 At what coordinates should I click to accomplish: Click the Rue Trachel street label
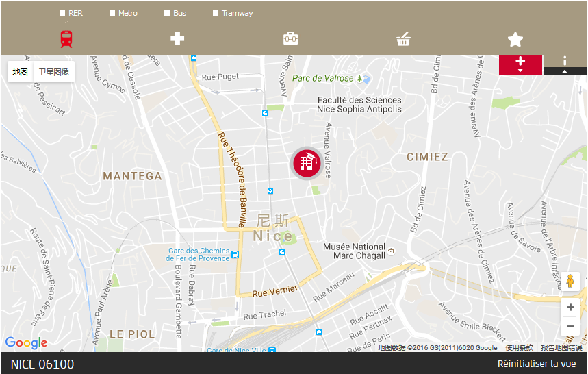click(265, 314)
